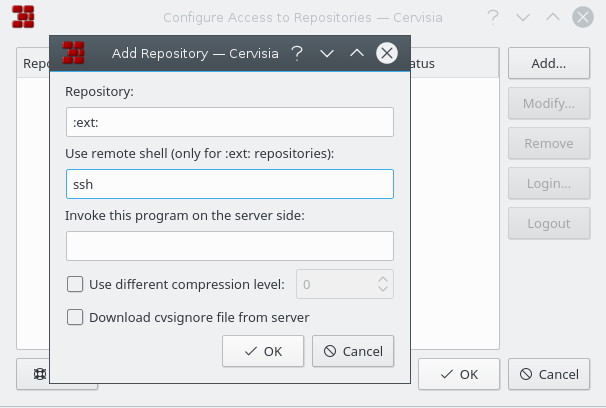This screenshot has height=408, width=606.
Task: Close the Configure Access to Repositories window
Action: [583, 17]
